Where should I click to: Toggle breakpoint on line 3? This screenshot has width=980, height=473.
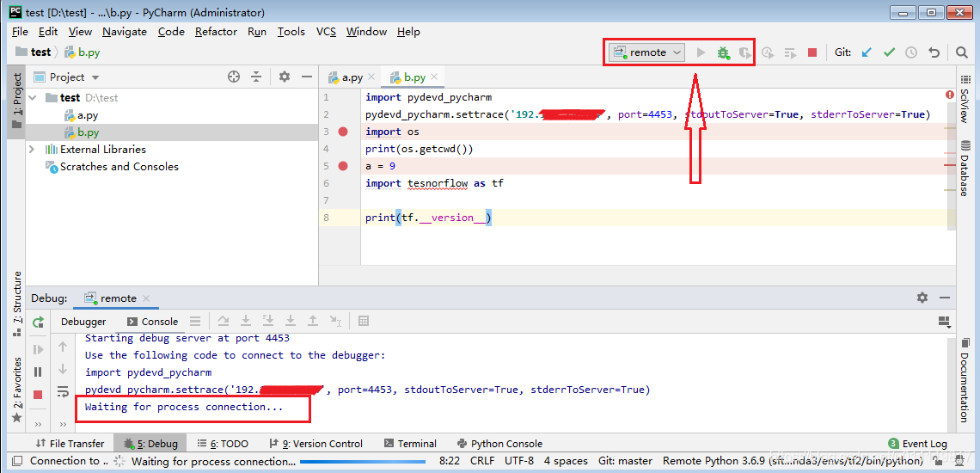342,132
